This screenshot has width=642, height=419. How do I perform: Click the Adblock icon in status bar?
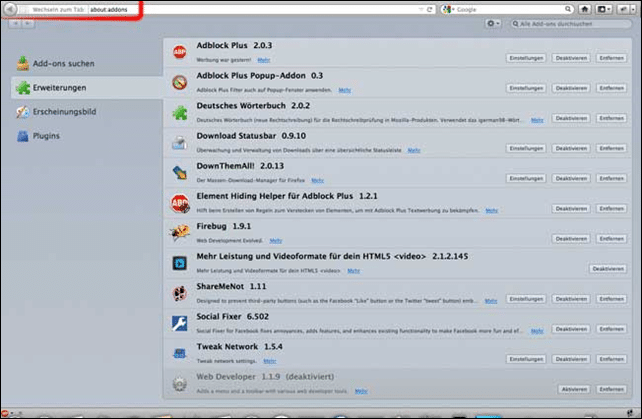pyautogui.click(x=5, y=414)
